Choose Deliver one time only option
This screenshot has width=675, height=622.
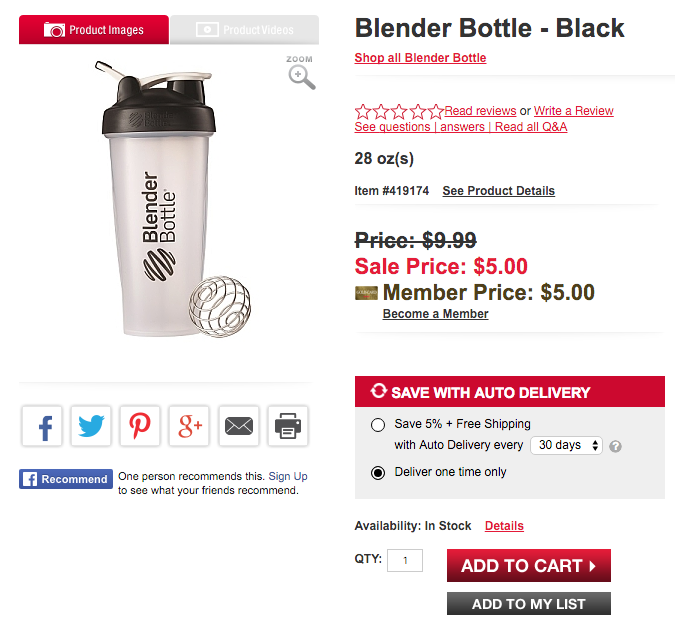tap(378, 473)
